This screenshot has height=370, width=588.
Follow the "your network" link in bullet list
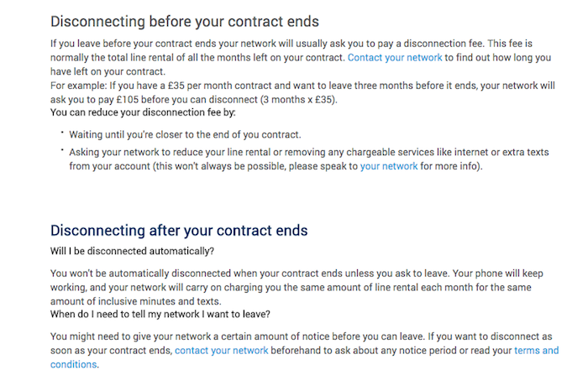[x=389, y=166]
